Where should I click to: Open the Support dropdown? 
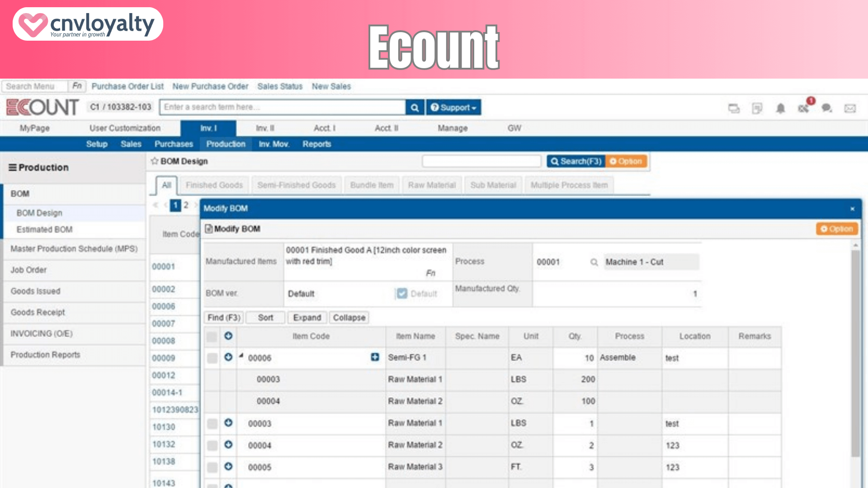point(453,108)
